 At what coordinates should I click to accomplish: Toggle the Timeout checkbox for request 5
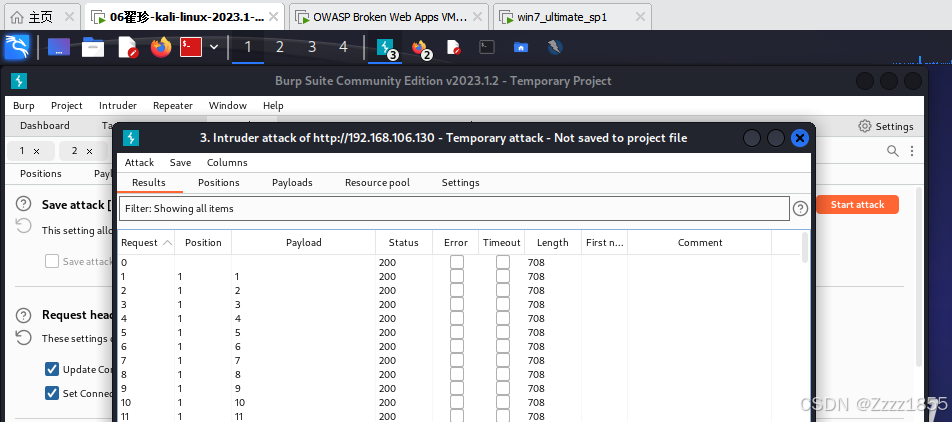[x=503, y=332]
